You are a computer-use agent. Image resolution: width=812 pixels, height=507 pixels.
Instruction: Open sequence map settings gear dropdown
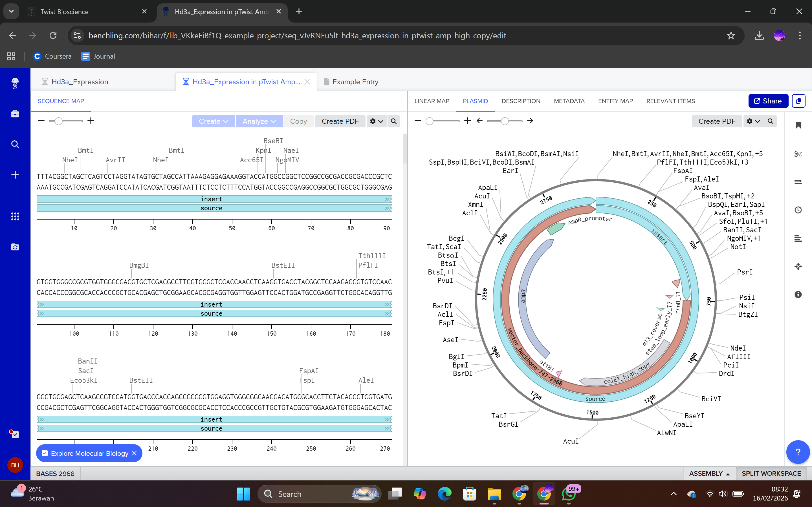pyautogui.click(x=376, y=121)
